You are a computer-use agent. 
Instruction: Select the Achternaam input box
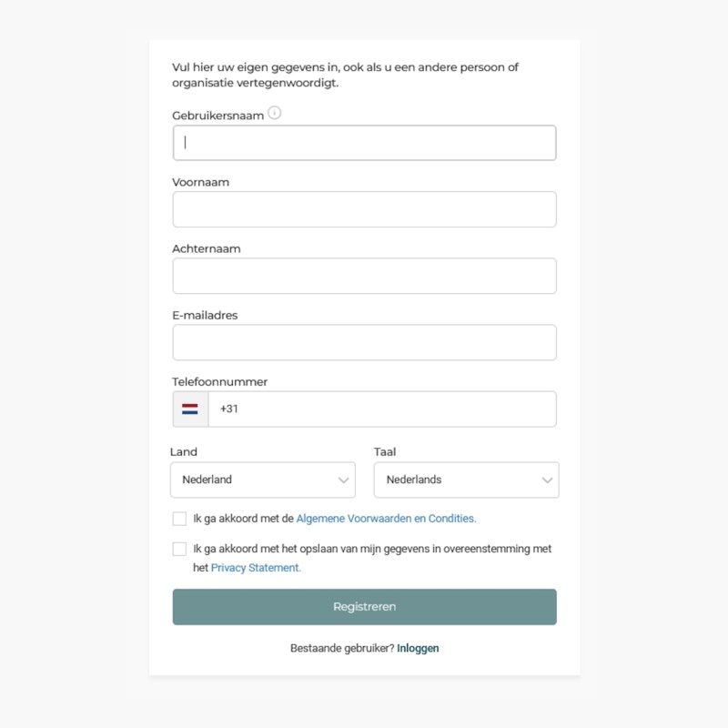365,276
